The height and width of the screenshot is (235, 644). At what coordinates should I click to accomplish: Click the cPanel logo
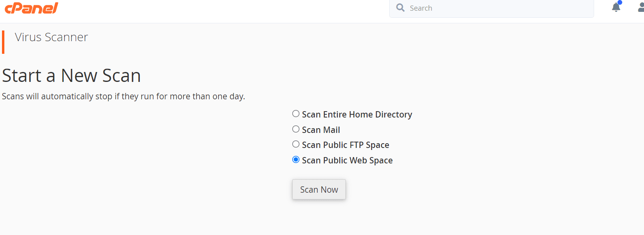31,8
